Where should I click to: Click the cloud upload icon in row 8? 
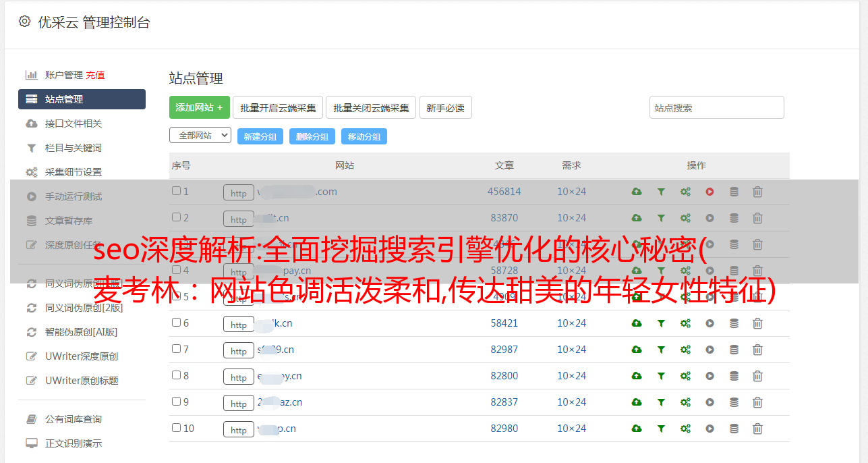(x=637, y=376)
